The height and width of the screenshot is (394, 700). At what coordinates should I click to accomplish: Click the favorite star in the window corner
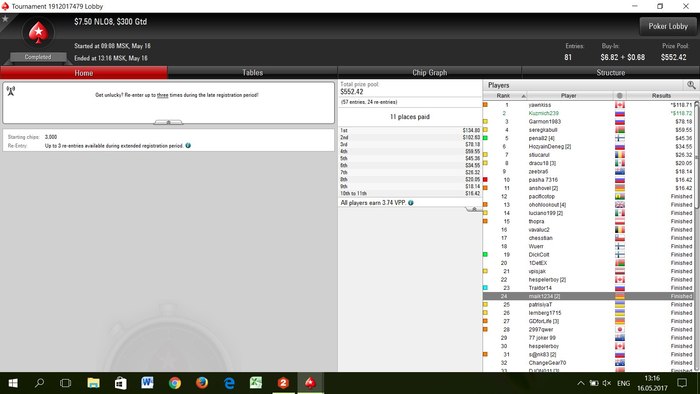(x=5, y=19)
